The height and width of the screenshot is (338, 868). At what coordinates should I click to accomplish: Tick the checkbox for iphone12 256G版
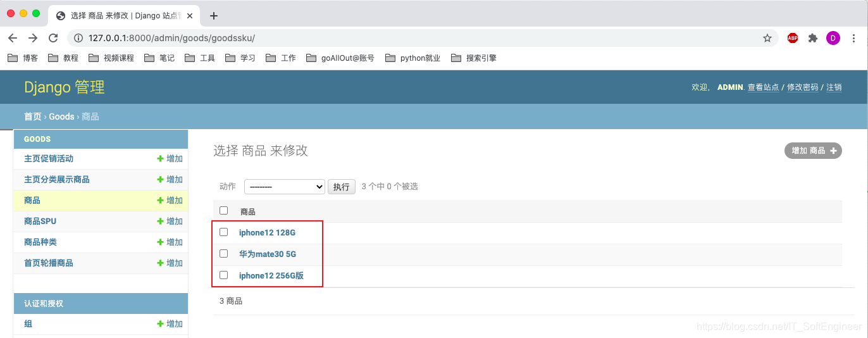(223, 275)
